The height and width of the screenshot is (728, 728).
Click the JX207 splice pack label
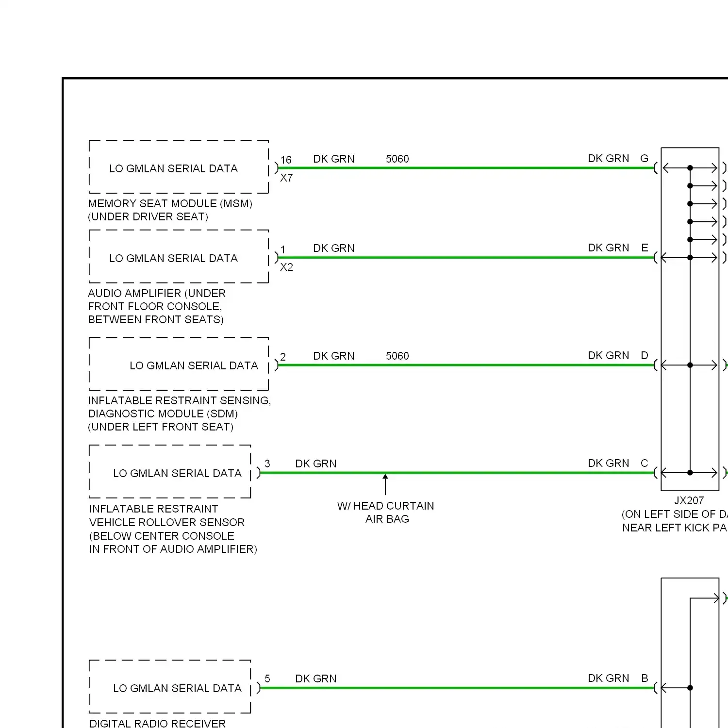tap(689, 500)
